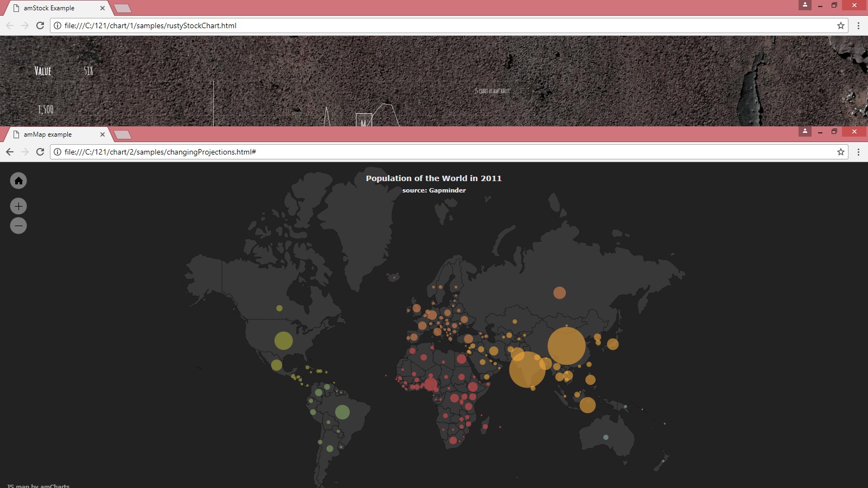Click the map title 'Population of the World in 2011'

433,178
